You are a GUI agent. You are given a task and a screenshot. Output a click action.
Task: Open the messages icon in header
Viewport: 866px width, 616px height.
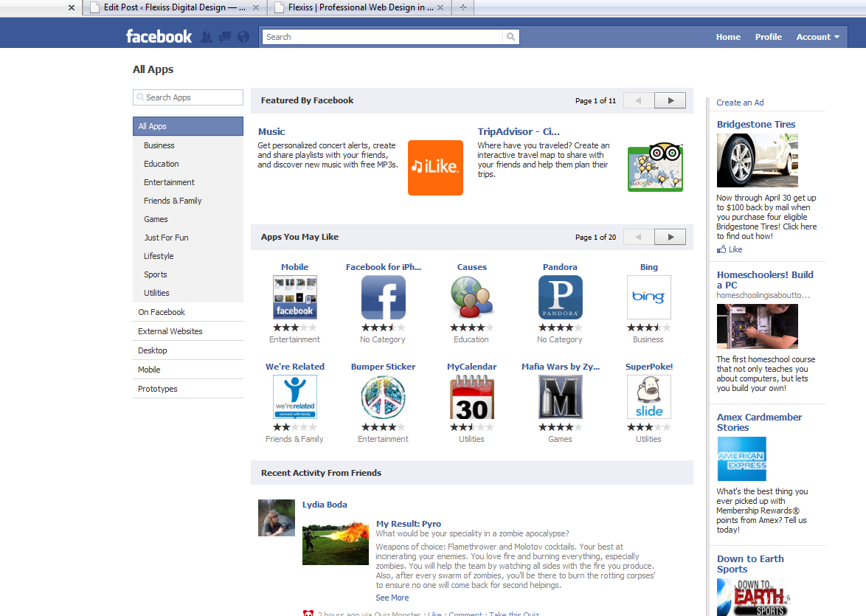225,37
